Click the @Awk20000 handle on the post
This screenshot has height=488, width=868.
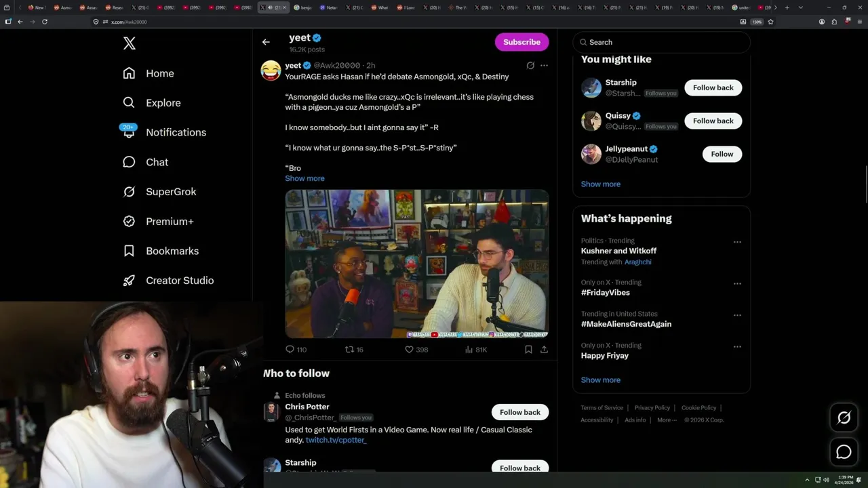(337, 66)
